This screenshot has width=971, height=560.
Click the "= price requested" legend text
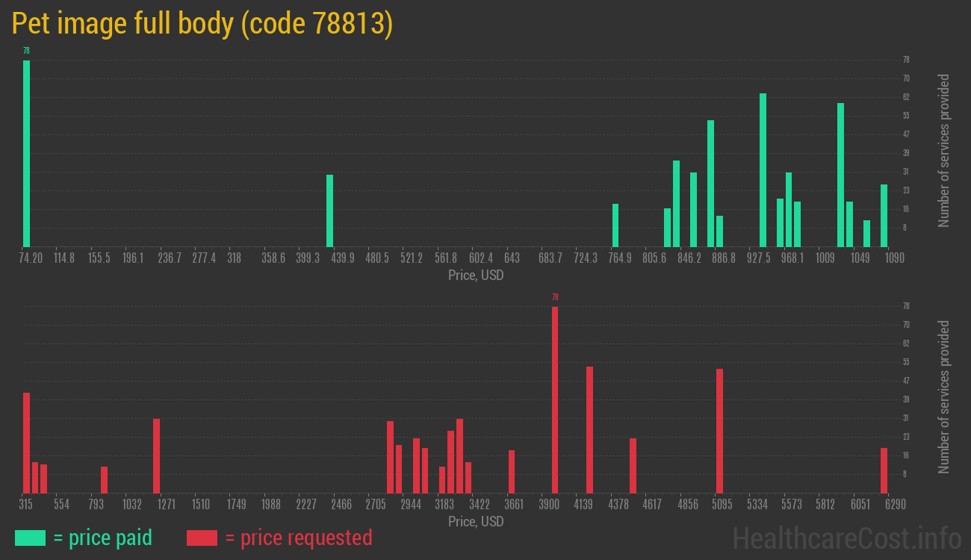pyautogui.click(x=298, y=538)
